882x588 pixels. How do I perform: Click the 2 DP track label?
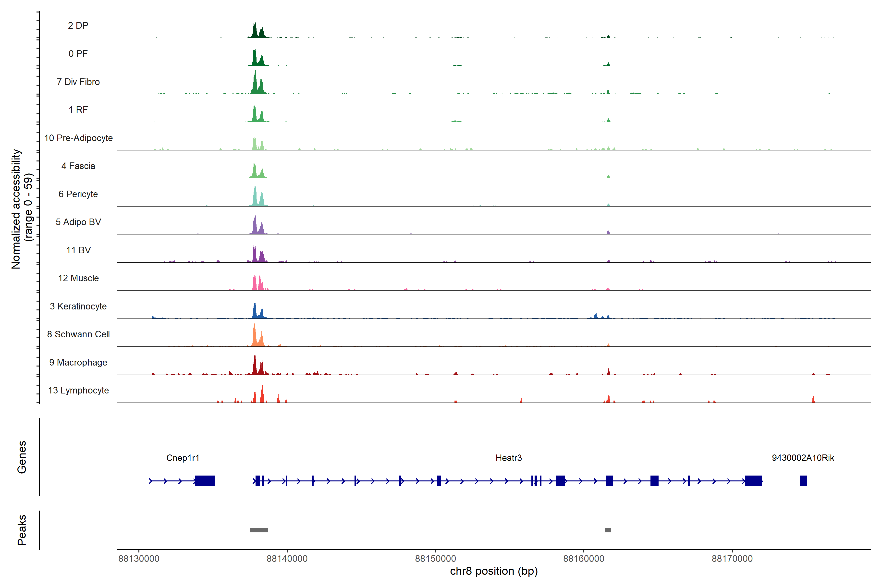pos(78,25)
